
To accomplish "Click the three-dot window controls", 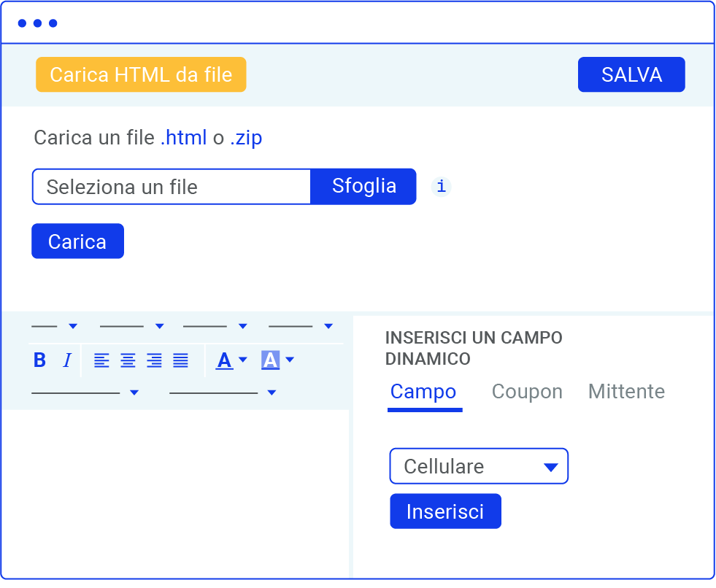I will [x=37, y=23].
